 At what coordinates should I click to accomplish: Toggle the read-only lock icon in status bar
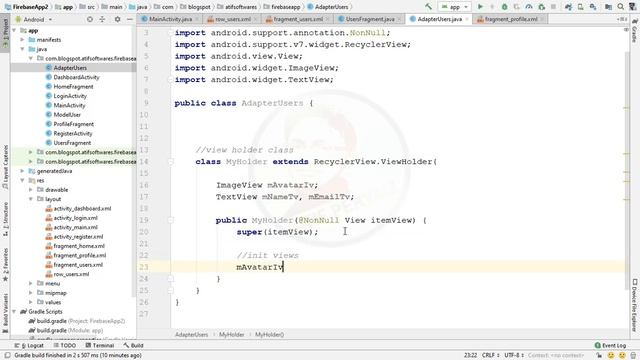click(599, 356)
